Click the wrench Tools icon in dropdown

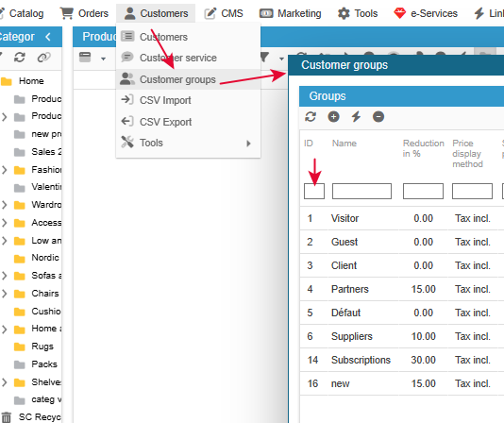[x=127, y=142]
